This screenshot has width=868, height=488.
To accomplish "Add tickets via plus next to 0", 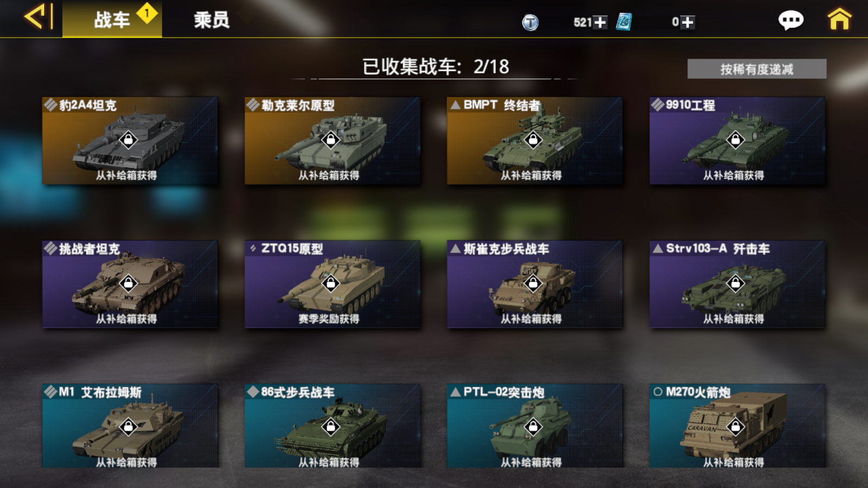I will [687, 22].
